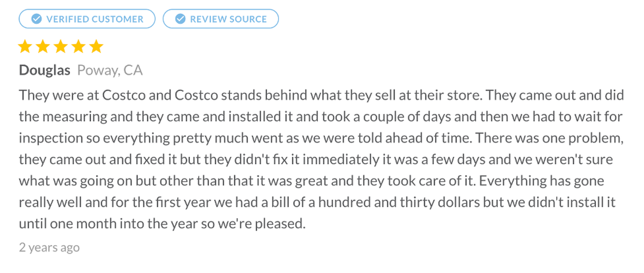Select the fourth rating star

[79, 47]
